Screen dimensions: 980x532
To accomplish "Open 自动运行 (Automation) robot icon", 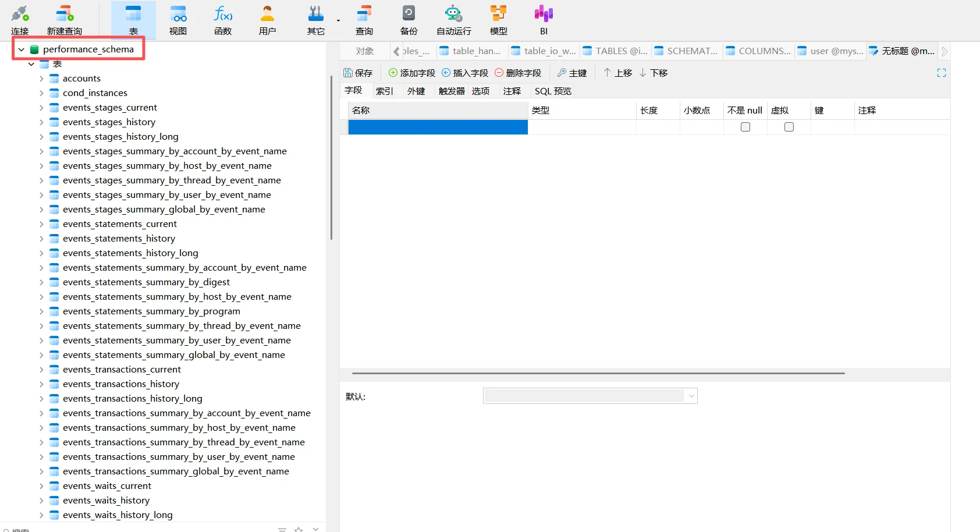I will tap(453, 20).
